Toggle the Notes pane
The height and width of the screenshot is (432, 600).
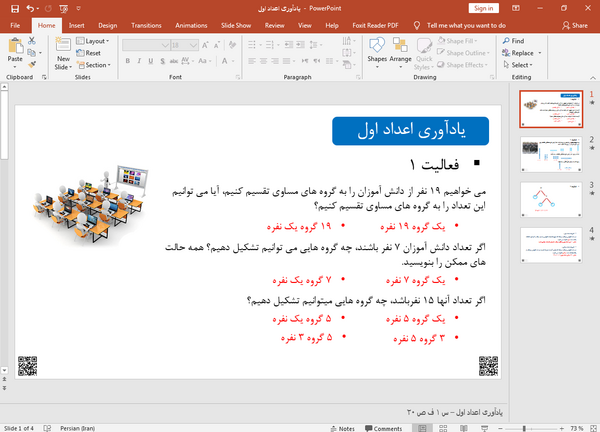pyautogui.click(x=342, y=429)
